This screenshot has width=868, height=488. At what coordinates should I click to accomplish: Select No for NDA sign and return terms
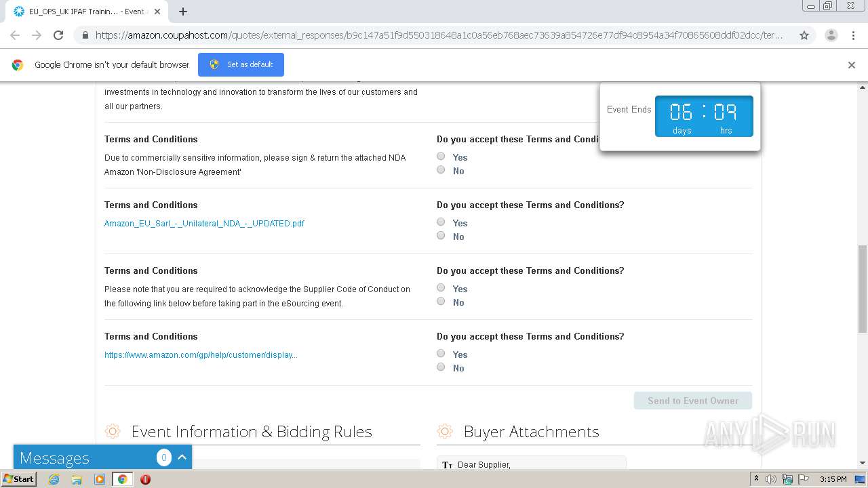click(x=441, y=170)
